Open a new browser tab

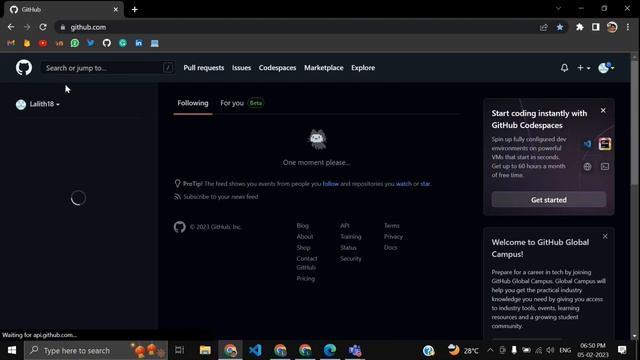click(135, 9)
